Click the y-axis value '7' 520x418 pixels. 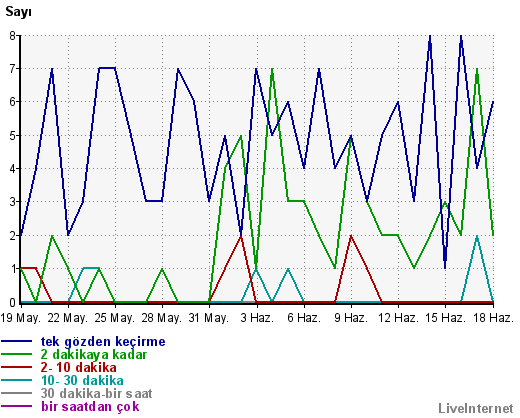13,69
